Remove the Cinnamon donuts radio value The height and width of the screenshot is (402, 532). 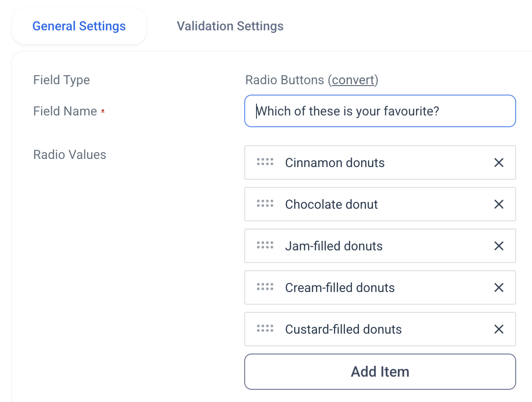pyautogui.click(x=499, y=163)
